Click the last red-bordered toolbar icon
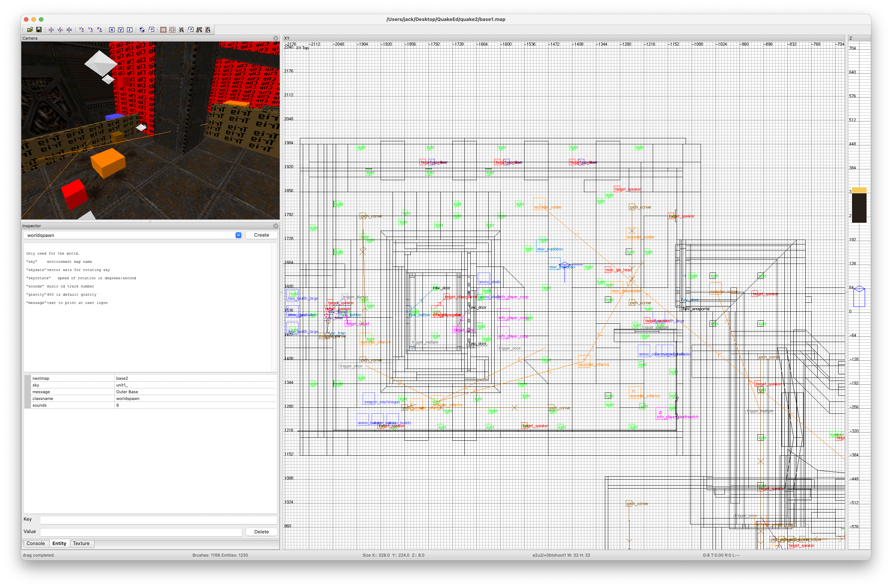The height and width of the screenshot is (588, 892). 208,30
